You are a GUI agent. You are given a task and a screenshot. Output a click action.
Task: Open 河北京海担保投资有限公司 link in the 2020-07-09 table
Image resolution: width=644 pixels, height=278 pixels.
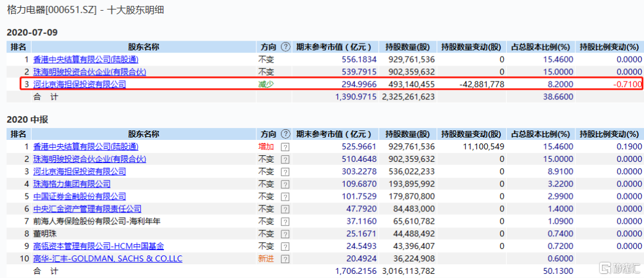[x=80, y=85]
